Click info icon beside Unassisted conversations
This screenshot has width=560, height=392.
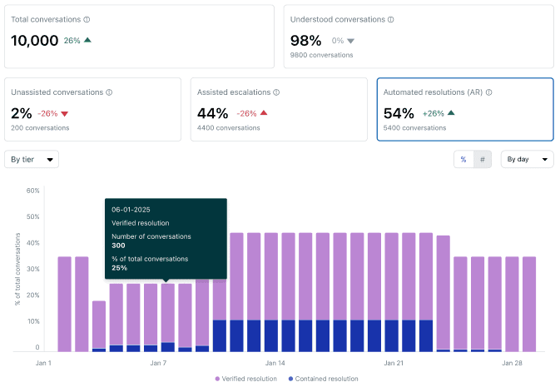[x=109, y=92]
